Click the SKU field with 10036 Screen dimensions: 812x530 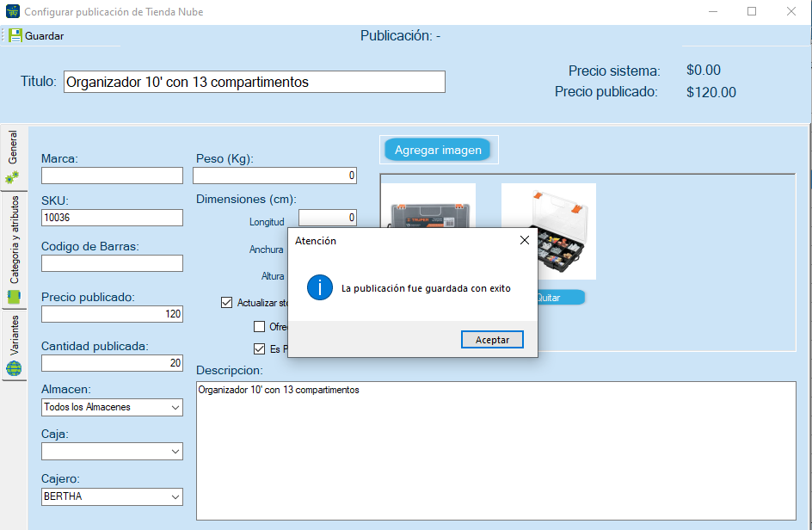click(x=112, y=218)
